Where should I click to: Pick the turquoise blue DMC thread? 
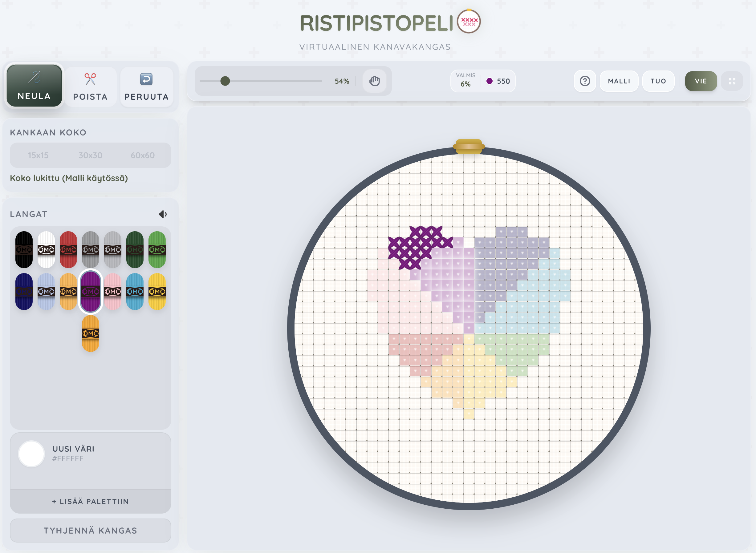135,291
